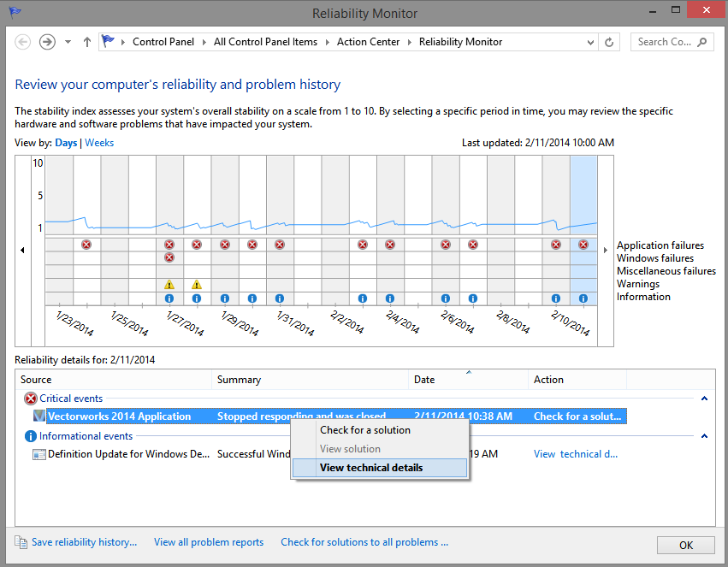Screen dimensions: 728x567
Task: Select View technical details menu item
Action: pyautogui.click(x=371, y=468)
